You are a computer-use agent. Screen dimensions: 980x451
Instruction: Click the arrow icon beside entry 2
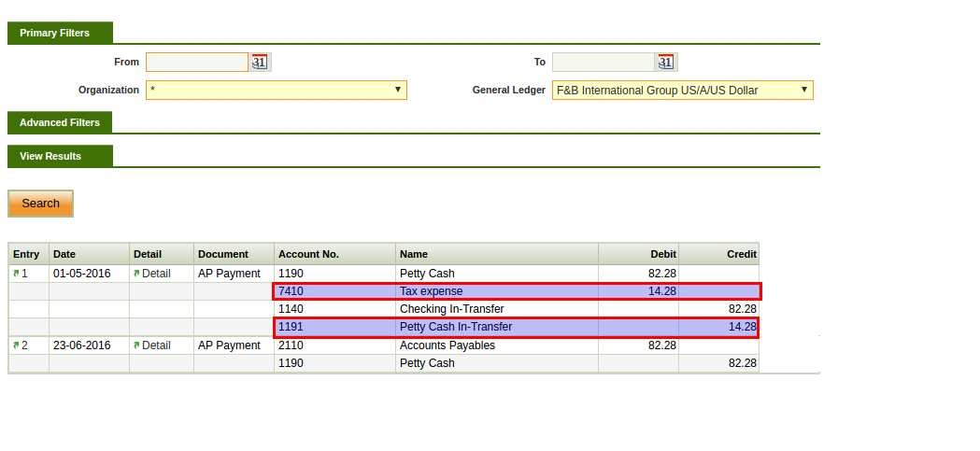(x=16, y=345)
